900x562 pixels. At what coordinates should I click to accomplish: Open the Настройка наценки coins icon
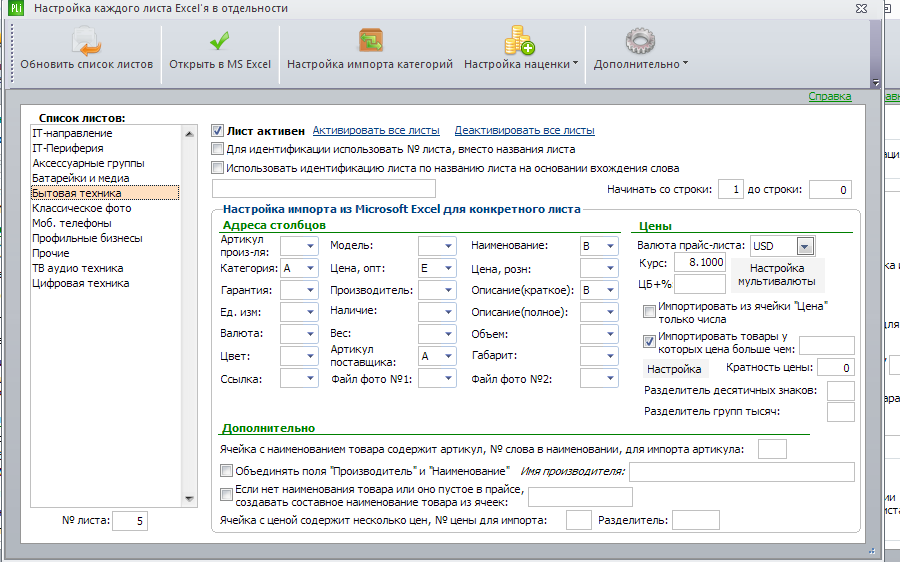coord(519,40)
